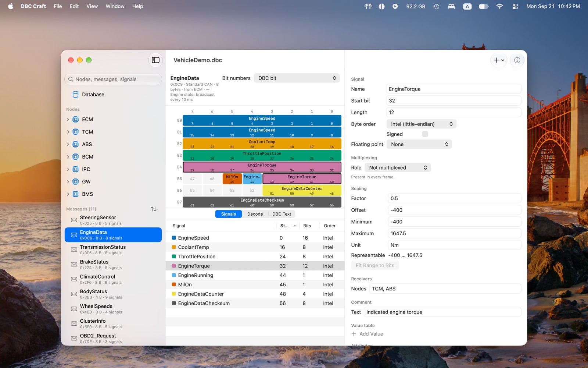Viewport: 588px width, 368px height.
Task: Open the OBD2_Request message envelope icon
Action: tap(74, 338)
